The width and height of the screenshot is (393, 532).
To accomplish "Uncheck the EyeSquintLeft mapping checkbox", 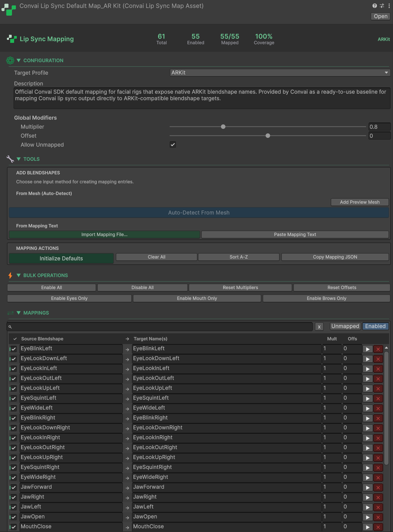I will (13, 398).
